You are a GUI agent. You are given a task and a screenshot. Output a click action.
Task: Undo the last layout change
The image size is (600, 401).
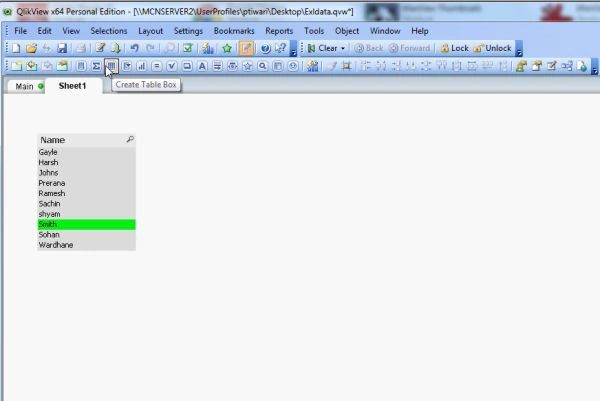pyautogui.click(x=134, y=48)
